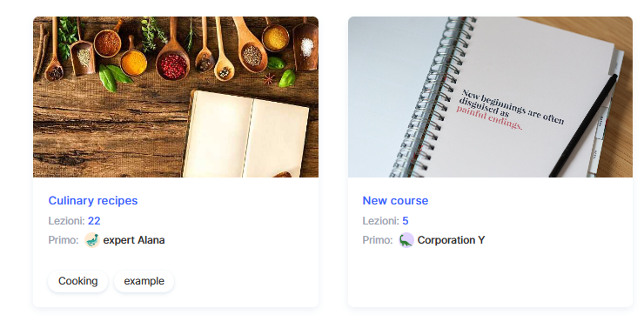This screenshot has height=335, width=644.
Task: Click the Primo label beside Corporation Y
Action: click(x=378, y=240)
